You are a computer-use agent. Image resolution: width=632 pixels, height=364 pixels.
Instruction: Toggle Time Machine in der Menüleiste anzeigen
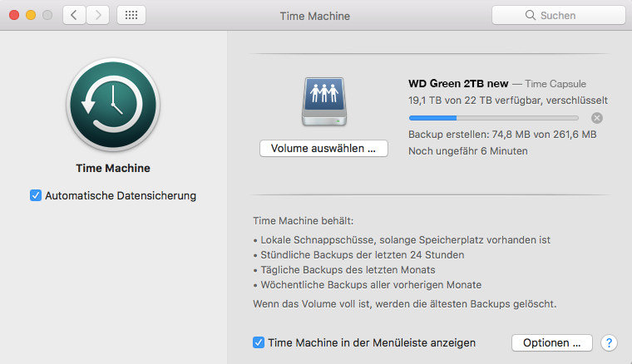click(259, 342)
